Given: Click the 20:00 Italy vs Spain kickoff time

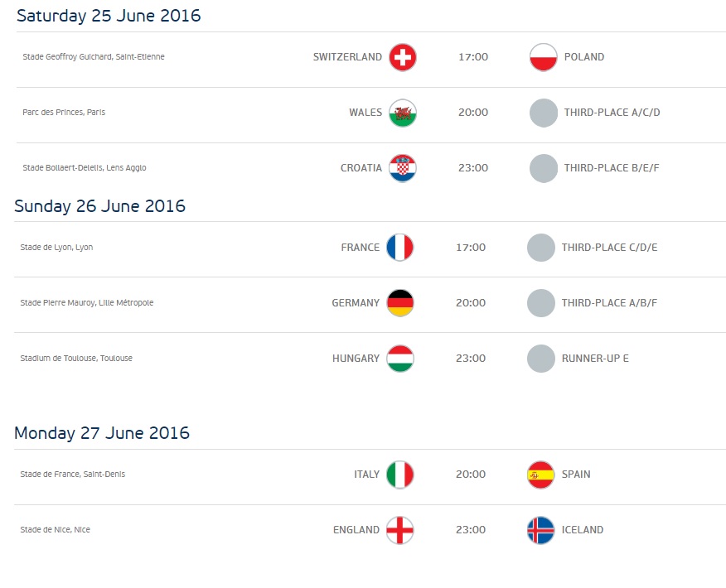Looking at the screenshot, I should point(471,475).
